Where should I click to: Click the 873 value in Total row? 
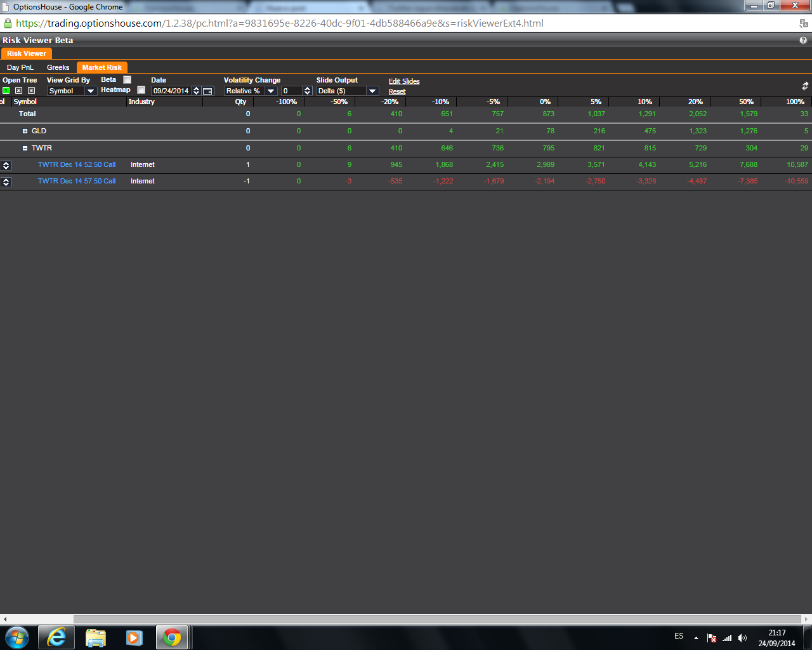[x=548, y=114]
